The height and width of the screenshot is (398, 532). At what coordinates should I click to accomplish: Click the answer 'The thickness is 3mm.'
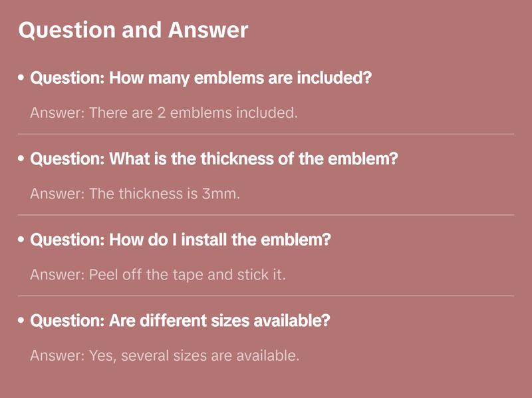135,194
